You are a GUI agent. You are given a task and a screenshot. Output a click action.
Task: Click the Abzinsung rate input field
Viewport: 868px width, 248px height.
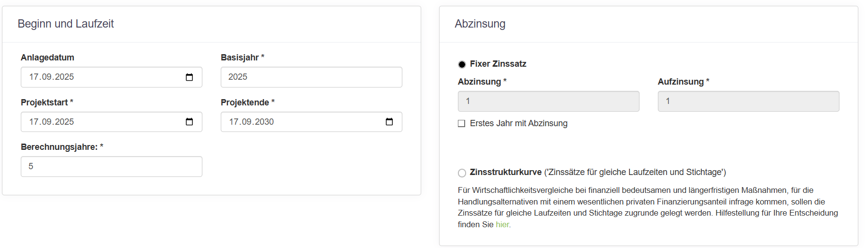point(548,102)
